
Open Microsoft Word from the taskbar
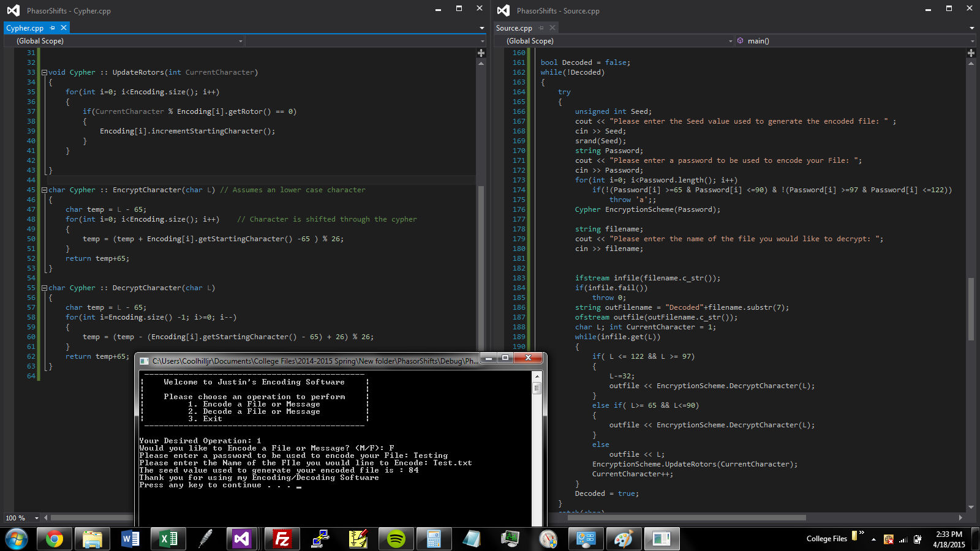(x=130, y=539)
